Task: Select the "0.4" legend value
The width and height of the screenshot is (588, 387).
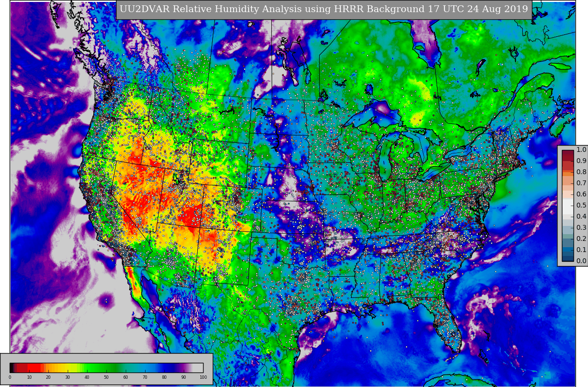Action: point(581,217)
